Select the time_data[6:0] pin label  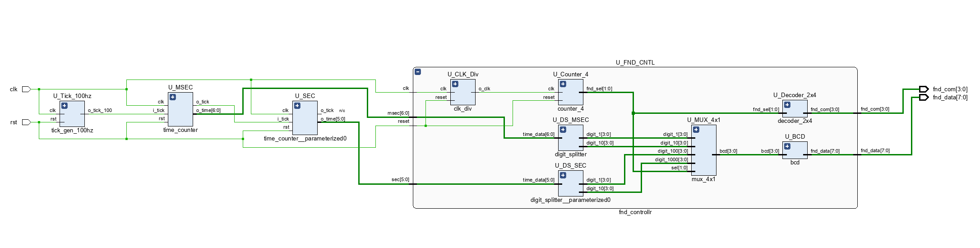pyautogui.click(x=539, y=134)
